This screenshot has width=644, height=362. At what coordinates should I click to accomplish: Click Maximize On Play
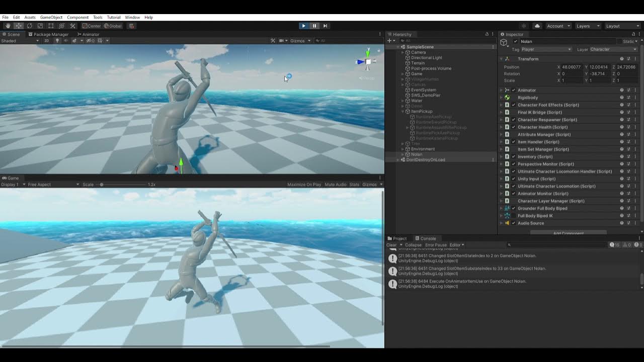304,185
